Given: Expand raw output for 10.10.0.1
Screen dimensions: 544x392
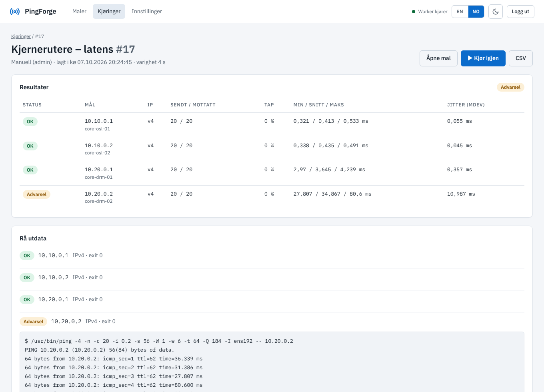Looking at the screenshot, I should pos(272,256).
